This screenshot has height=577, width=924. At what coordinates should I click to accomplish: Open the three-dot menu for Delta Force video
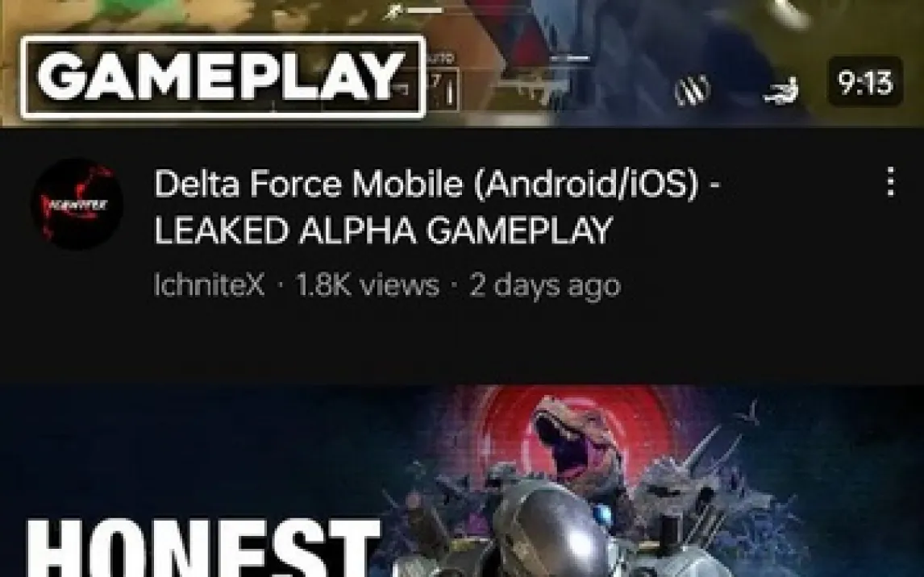pos(890,181)
